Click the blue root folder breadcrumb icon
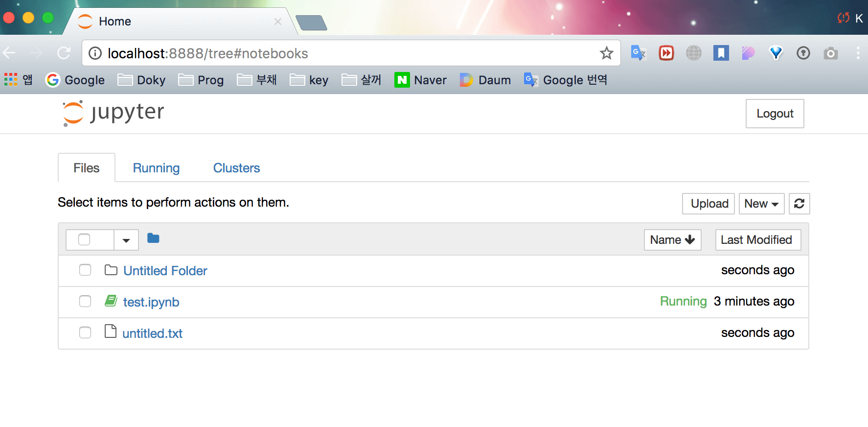Screen dimensions: 868x427 [x=153, y=238]
